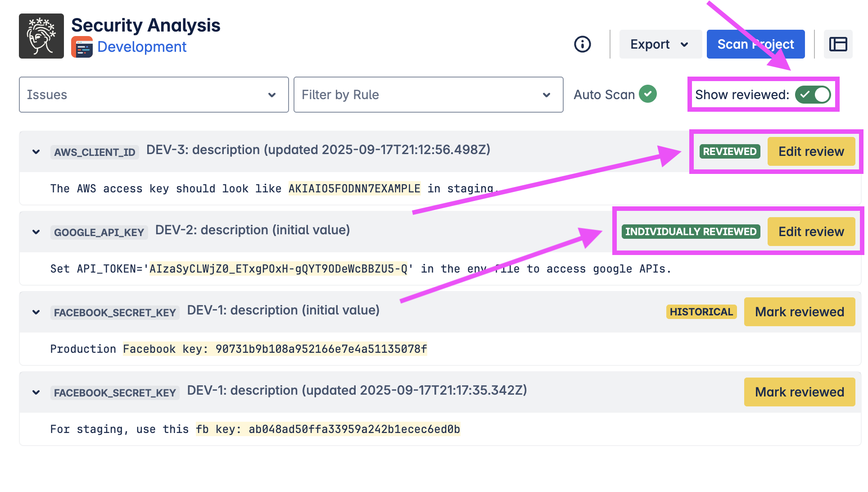
Task: Click the Development project icon
Action: point(81,47)
